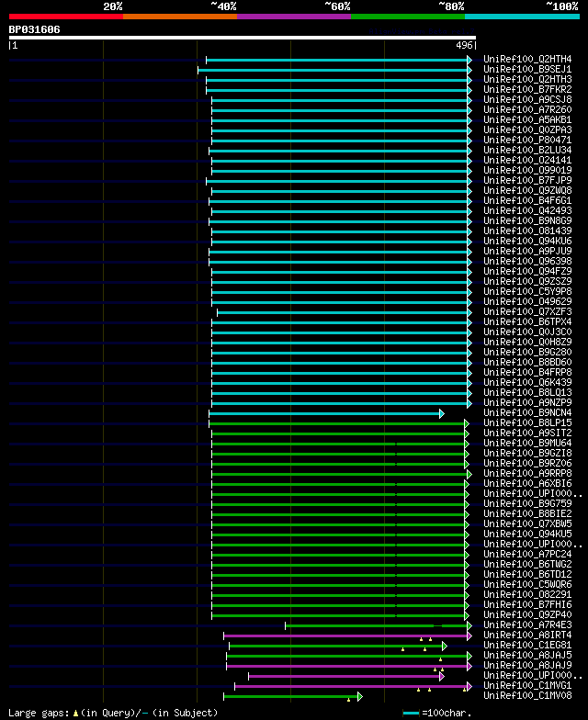The width and height of the screenshot is (588, 720).
Task: Select hit label UniRef100_Q94KU6
Action: 527,241
